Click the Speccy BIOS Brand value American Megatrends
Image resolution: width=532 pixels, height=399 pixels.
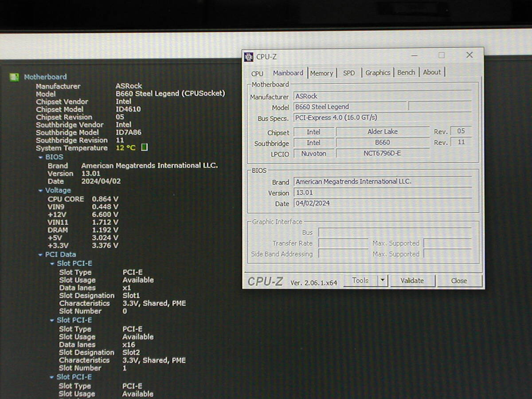click(x=149, y=166)
